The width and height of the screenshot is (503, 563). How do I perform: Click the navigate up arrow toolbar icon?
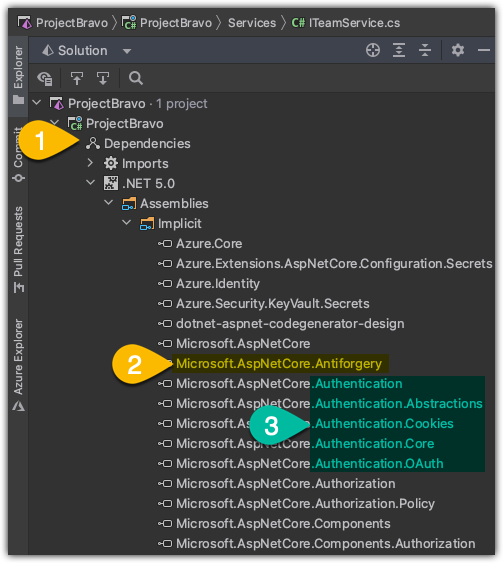coord(77,78)
